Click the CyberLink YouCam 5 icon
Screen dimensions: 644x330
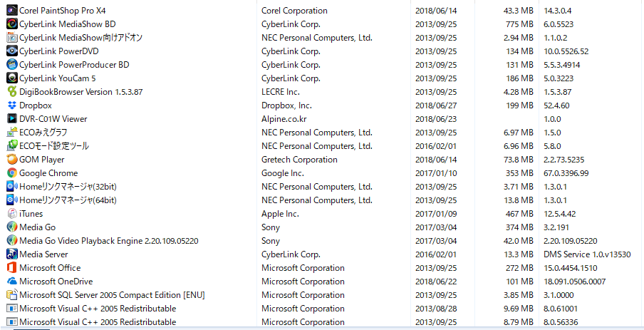(12, 78)
